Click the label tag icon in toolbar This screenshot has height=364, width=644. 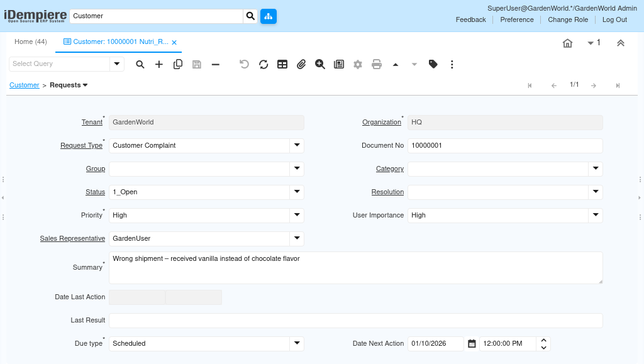(433, 64)
